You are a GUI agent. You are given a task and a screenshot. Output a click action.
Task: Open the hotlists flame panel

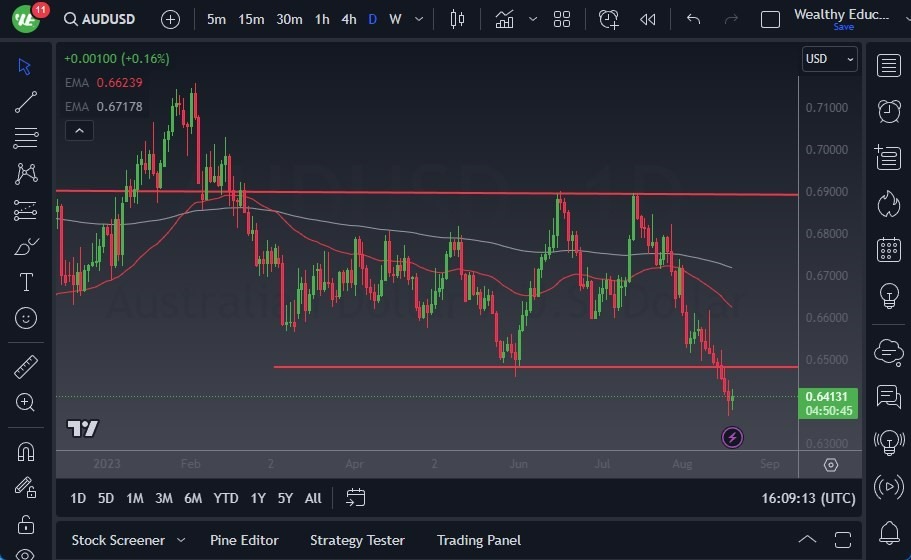(x=888, y=204)
